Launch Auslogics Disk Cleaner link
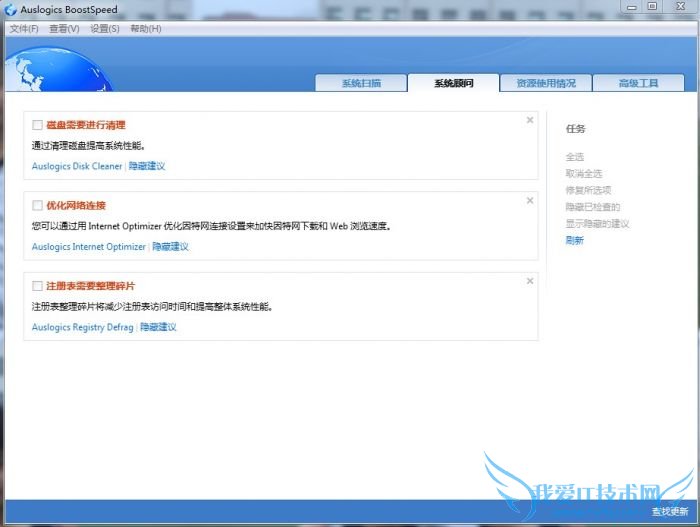 point(77,166)
